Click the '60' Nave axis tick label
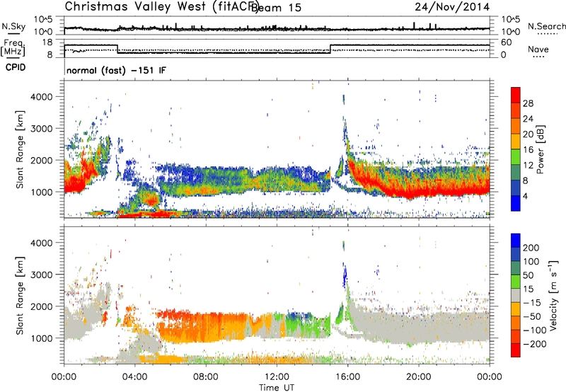Image resolution: width=566 pixels, height=392 pixels. (x=507, y=42)
